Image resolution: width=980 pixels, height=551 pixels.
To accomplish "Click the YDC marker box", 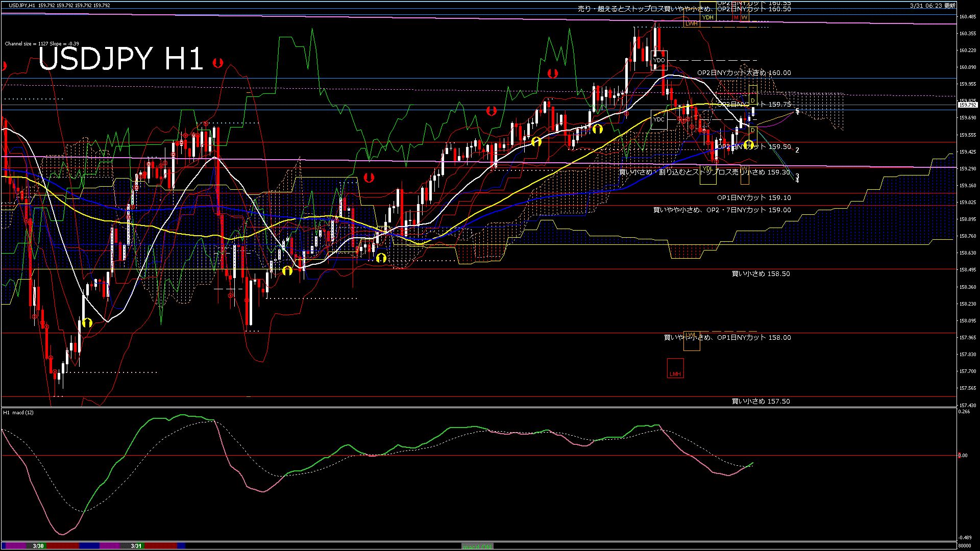I will tap(659, 119).
